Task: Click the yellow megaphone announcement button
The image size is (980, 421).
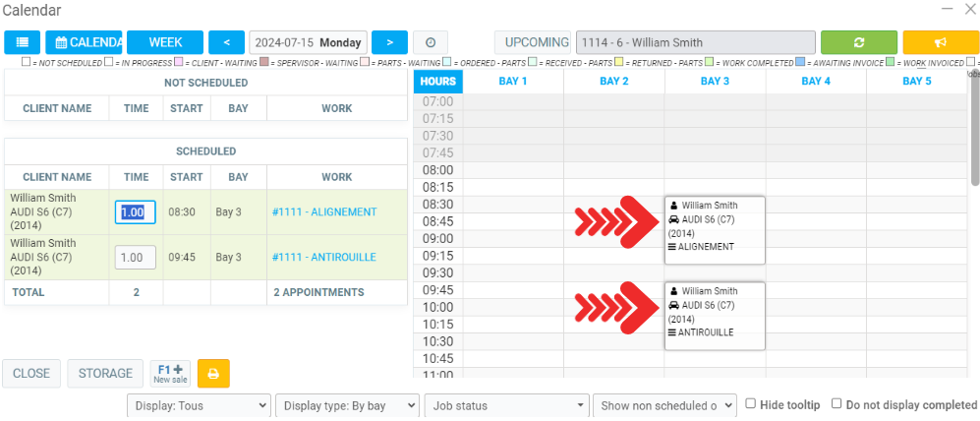Action: [x=941, y=43]
